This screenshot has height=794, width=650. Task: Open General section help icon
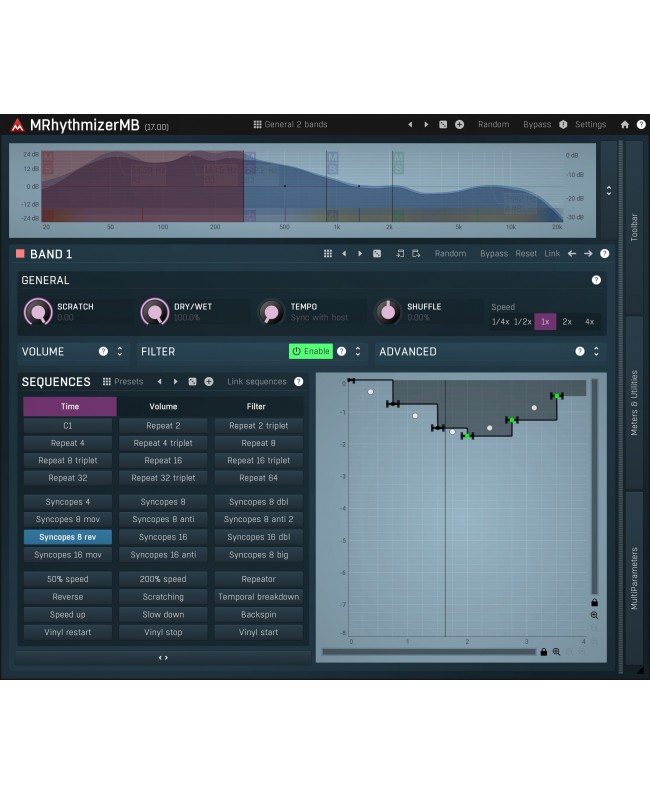596,280
